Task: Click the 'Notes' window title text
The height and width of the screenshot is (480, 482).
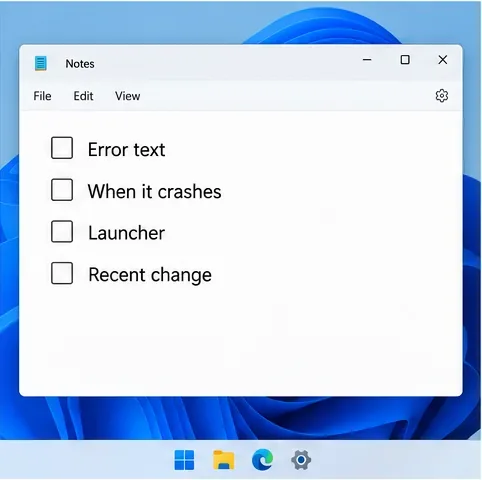Action: click(80, 64)
